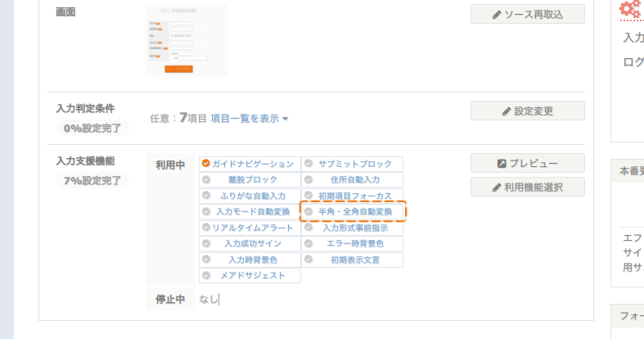Open the プレビュー button
The image size is (644, 339).
tap(527, 163)
